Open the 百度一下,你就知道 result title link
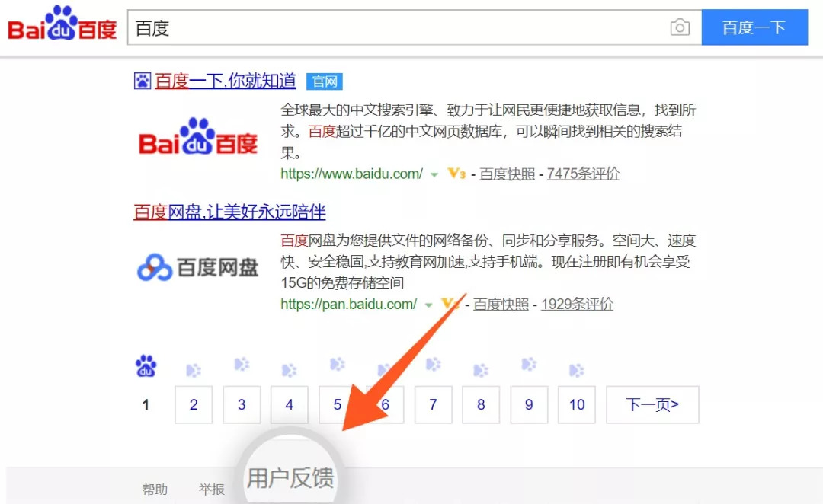Image resolution: width=823 pixels, height=504 pixels. click(x=226, y=81)
